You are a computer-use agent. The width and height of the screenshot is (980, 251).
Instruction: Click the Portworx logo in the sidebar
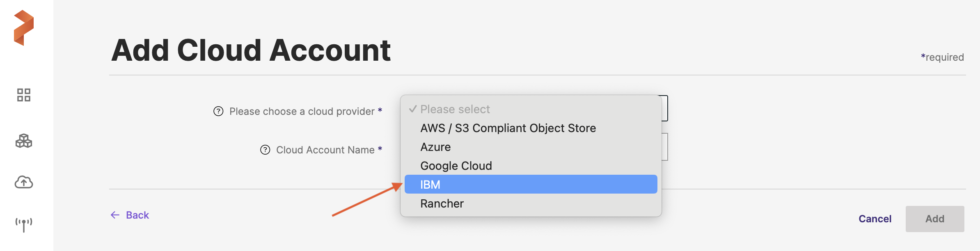click(24, 28)
